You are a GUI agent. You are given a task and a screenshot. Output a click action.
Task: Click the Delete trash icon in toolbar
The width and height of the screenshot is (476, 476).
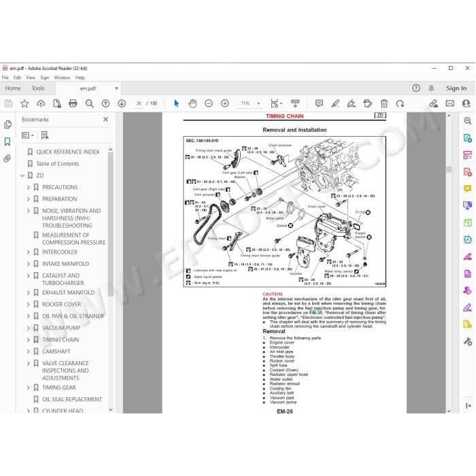point(384,103)
